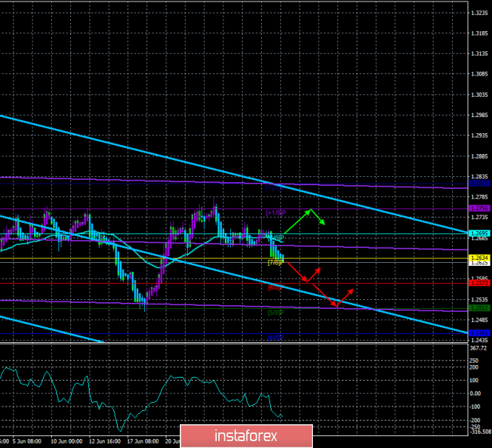Screen dimensions: 492x448
Task: Click the -316.508 indicator scale value
Action: (480, 432)
